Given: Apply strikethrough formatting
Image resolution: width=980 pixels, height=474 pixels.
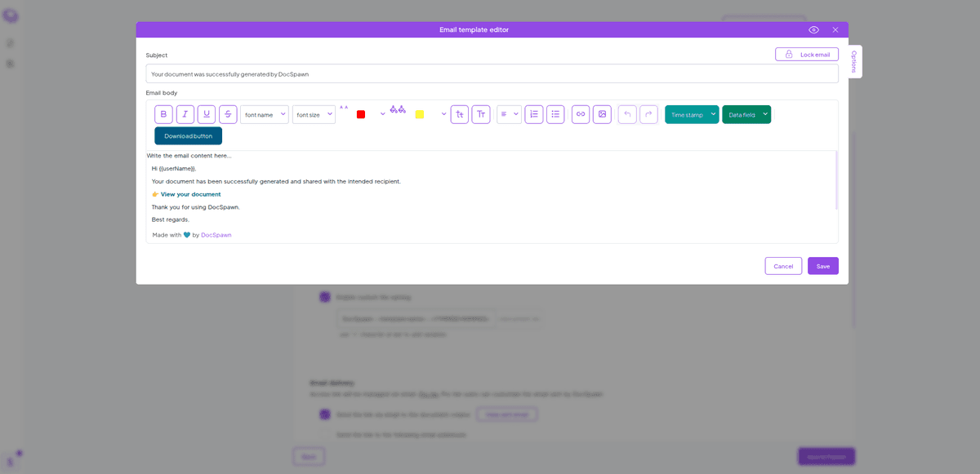Looking at the screenshot, I should click(x=228, y=113).
